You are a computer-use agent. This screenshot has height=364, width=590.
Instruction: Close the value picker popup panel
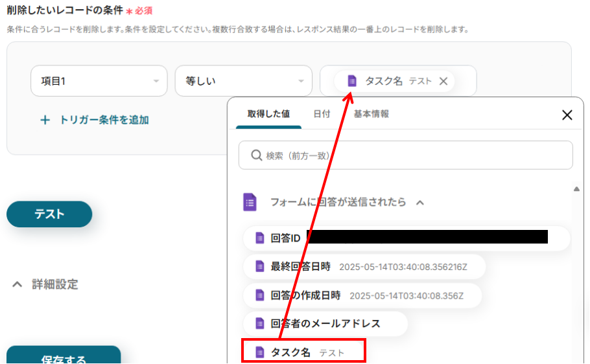567,115
